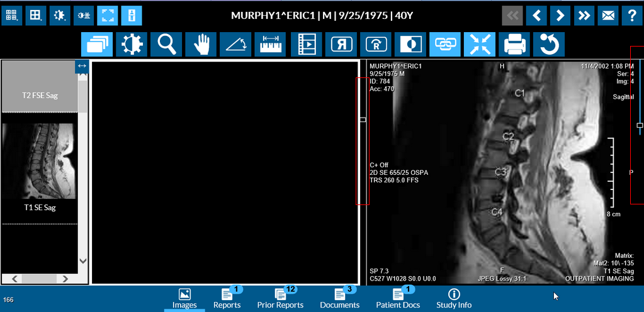Open the window/level brightness tool
The height and width of the screenshot is (312, 644).
(x=132, y=45)
